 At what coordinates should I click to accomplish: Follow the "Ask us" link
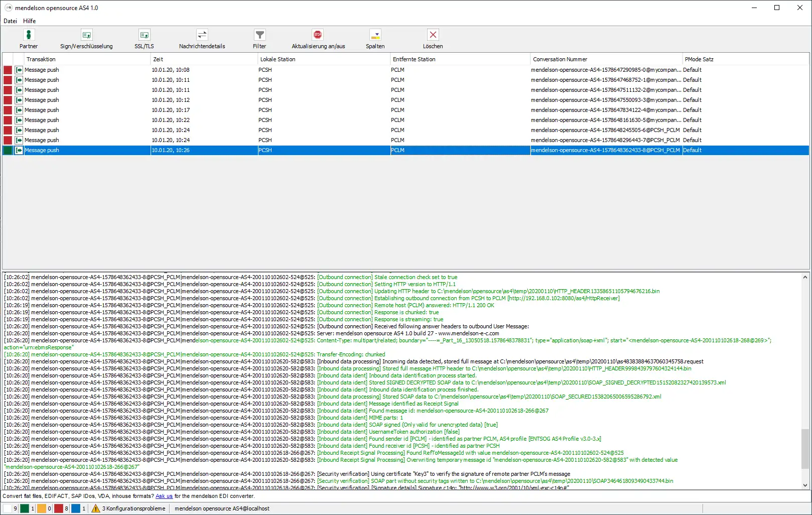pos(164,496)
